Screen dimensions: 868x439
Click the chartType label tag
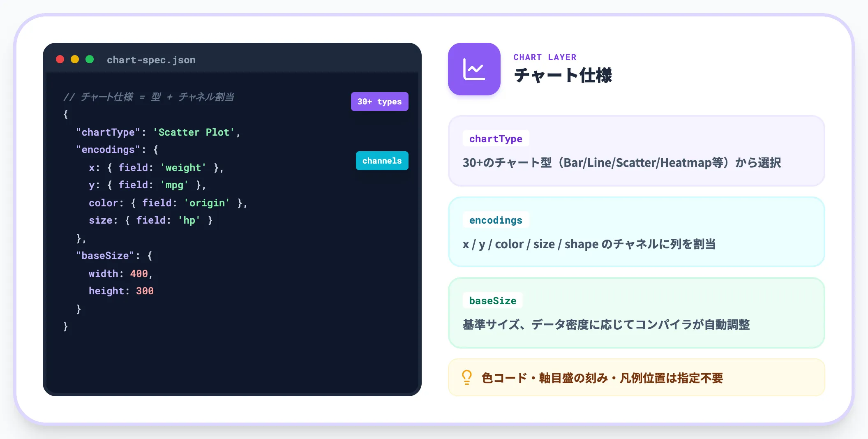pyautogui.click(x=496, y=139)
